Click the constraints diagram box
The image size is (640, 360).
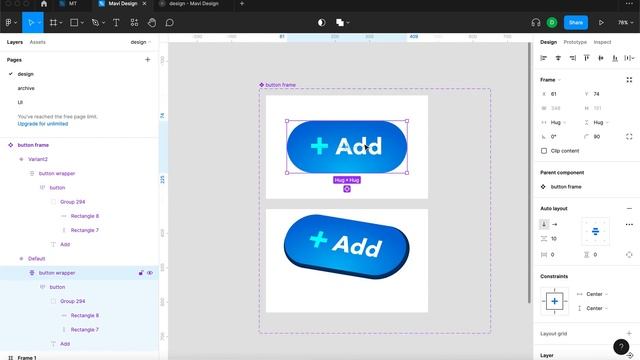[554, 301]
